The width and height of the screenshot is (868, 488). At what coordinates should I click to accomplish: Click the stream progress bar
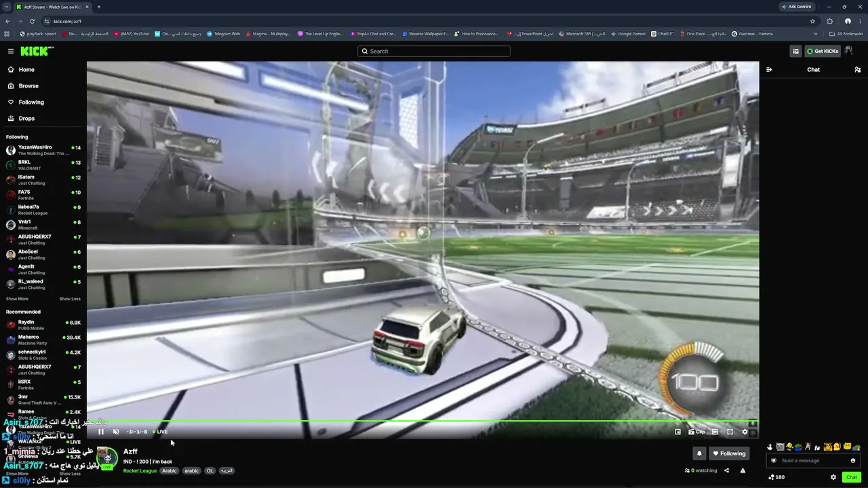point(422,422)
